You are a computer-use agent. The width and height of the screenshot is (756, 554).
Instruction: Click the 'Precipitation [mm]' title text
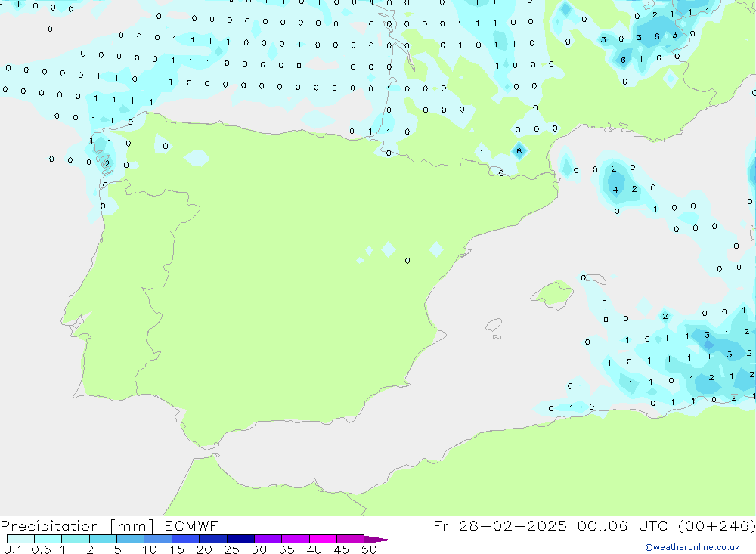(x=77, y=526)
